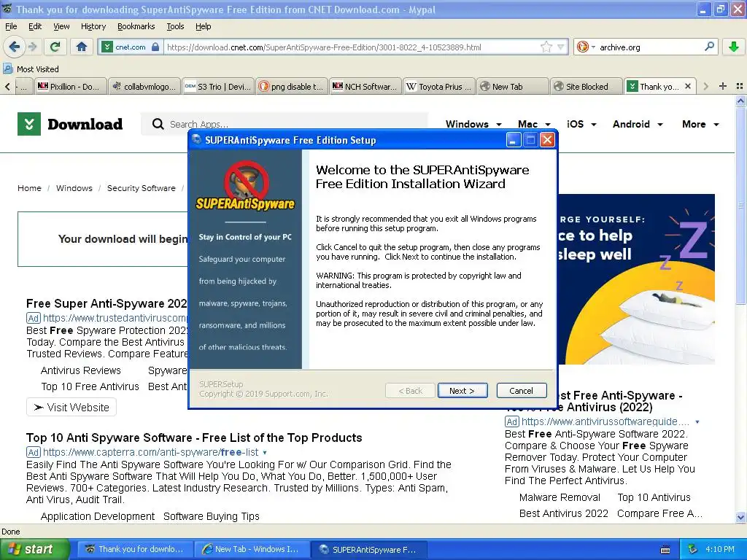Open the Bookmarks menu
Image resolution: width=747 pixels, height=560 pixels.
click(x=136, y=26)
